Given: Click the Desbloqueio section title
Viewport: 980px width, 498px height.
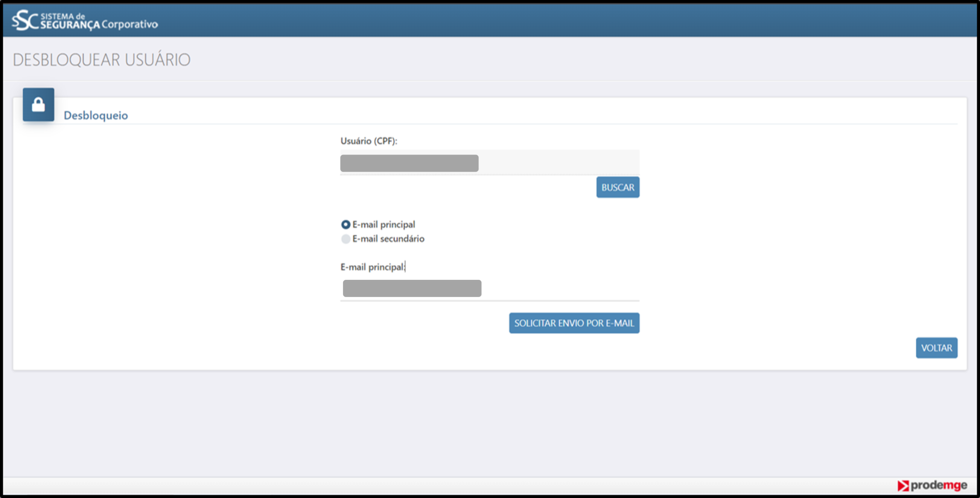Looking at the screenshot, I should (96, 115).
